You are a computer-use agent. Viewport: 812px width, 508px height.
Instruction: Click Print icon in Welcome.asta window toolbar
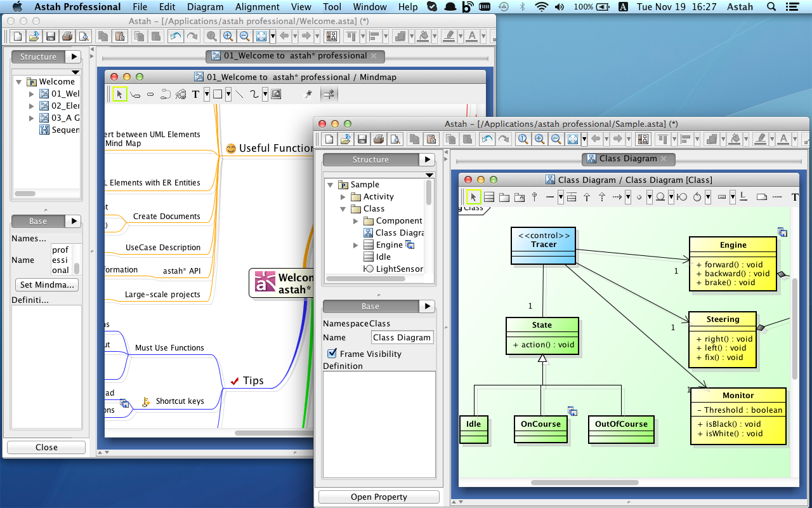(x=67, y=36)
